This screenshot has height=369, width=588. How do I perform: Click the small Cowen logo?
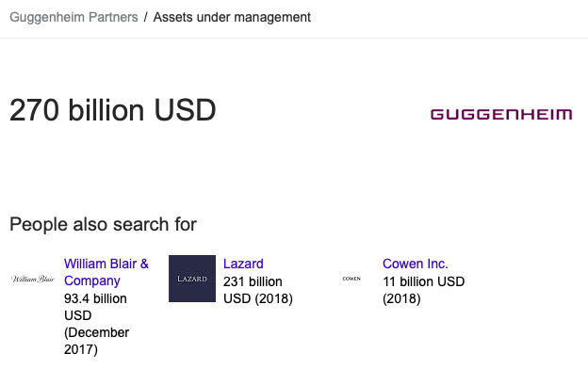tap(351, 279)
